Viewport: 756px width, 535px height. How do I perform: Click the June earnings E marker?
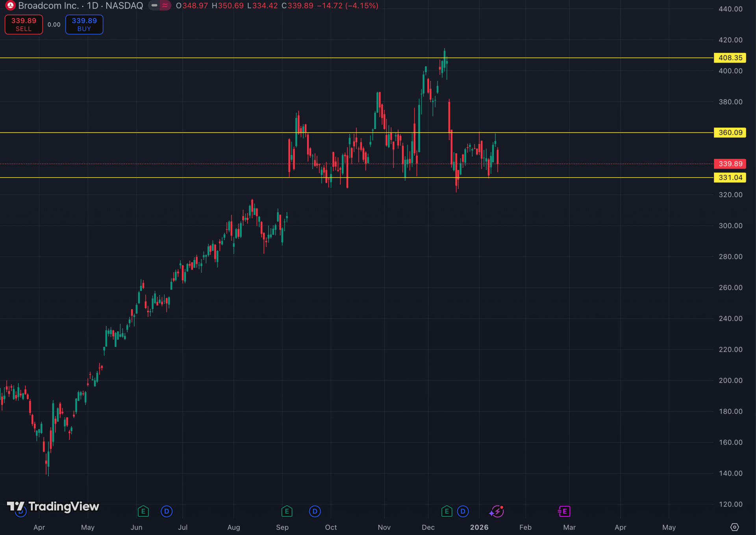[143, 511]
